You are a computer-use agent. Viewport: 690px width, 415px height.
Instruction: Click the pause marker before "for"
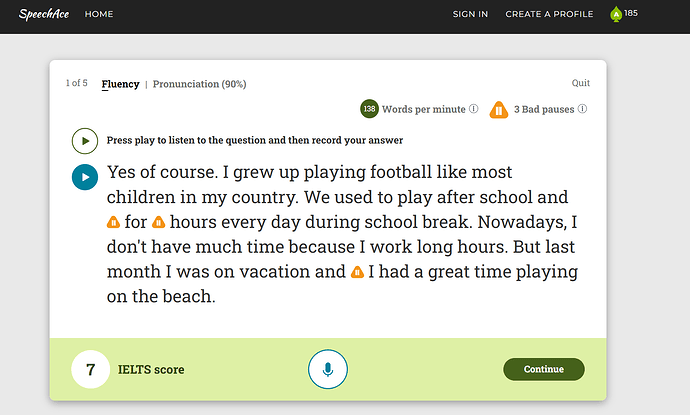click(x=114, y=222)
